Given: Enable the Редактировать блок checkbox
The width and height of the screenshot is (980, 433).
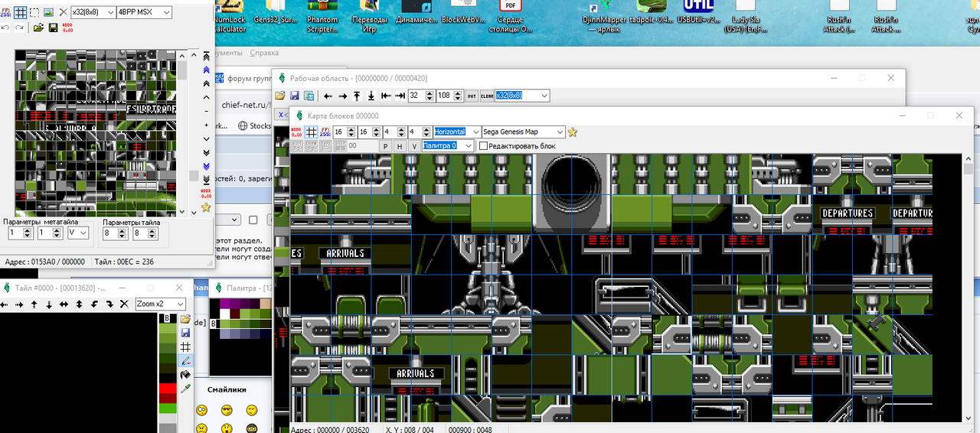Looking at the screenshot, I should click(483, 145).
